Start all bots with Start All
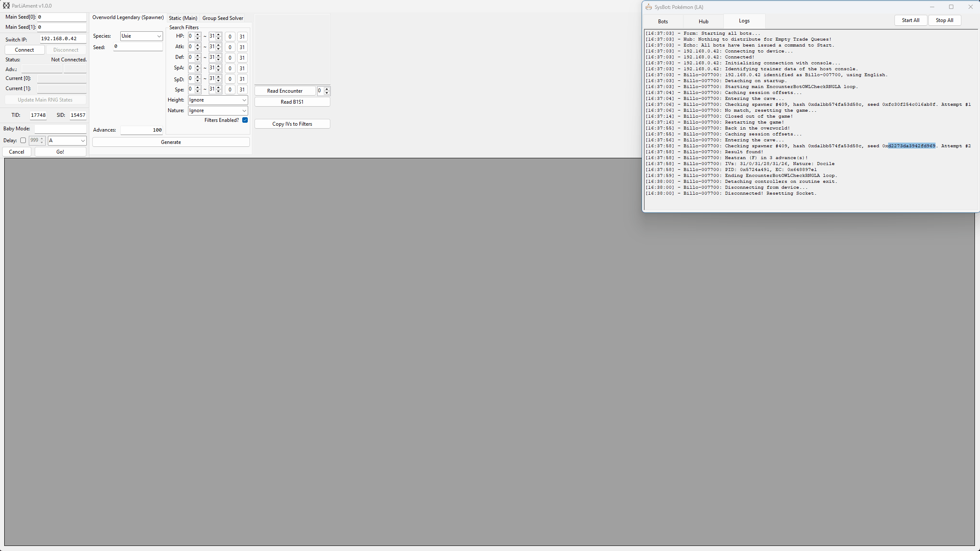The width and height of the screenshot is (980, 551). coord(911,20)
